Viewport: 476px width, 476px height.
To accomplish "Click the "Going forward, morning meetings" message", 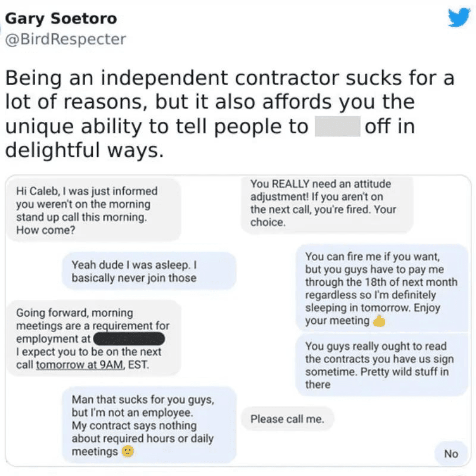I will tap(93, 339).
